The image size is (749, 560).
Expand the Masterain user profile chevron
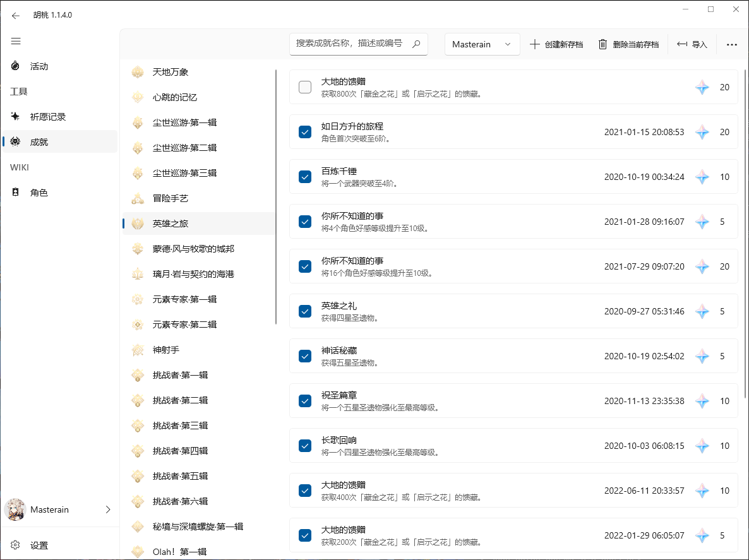coord(107,509)
